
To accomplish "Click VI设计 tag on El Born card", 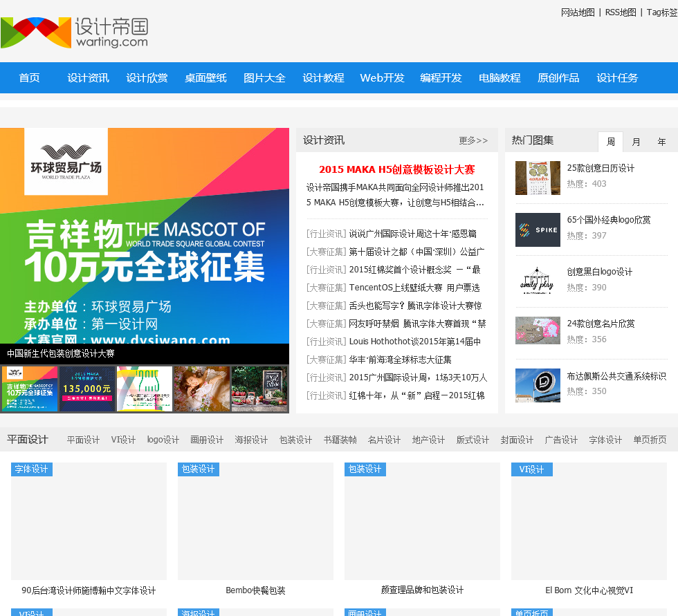I will click(532, 469).
